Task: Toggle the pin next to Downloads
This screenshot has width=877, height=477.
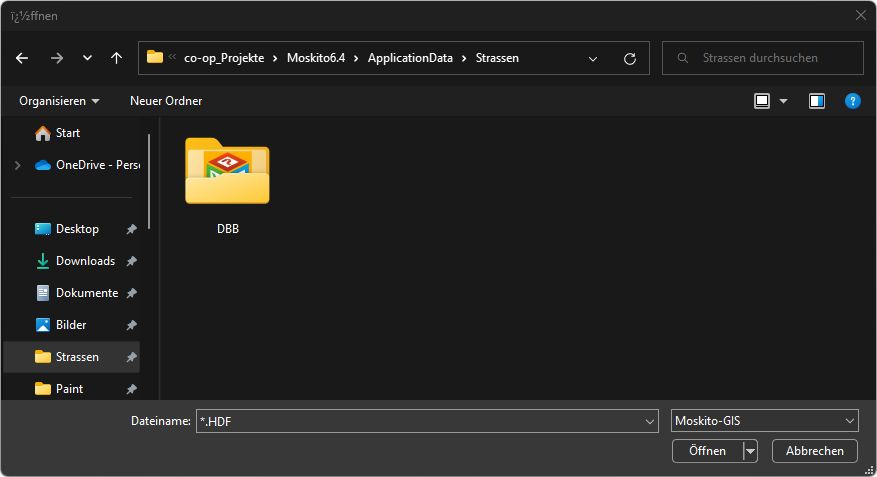Action: click(131, 261)
